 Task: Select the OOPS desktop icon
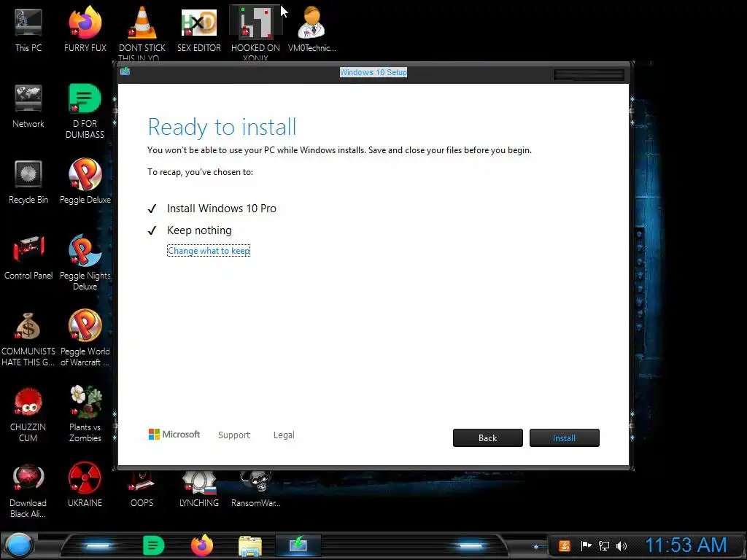142,489
